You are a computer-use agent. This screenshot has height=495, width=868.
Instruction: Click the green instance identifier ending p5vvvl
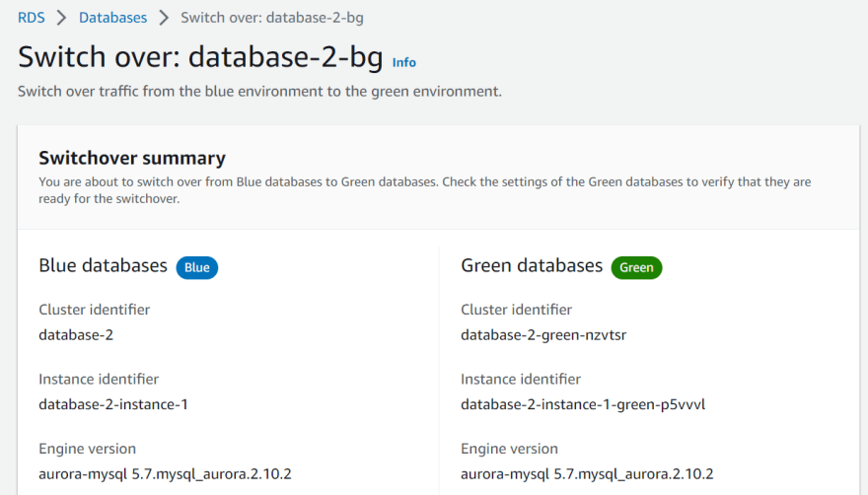(x=583, y=404)
